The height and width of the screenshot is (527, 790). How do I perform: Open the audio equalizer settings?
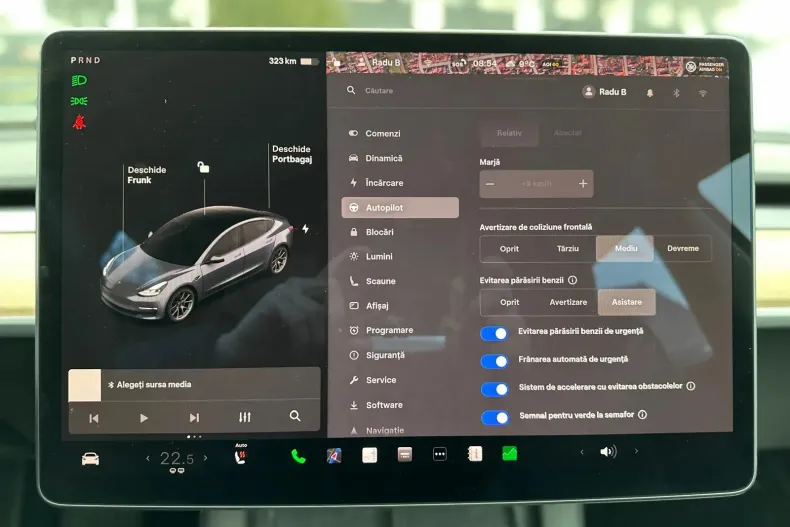point(245,417)
